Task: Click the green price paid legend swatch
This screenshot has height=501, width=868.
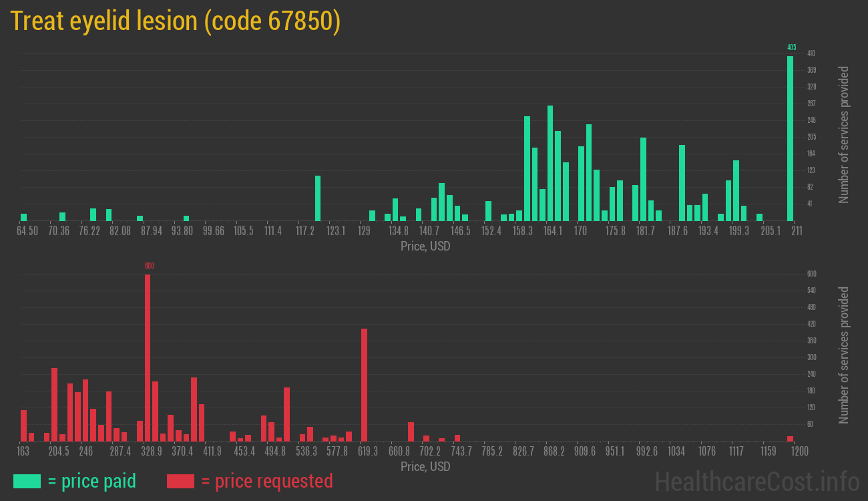Action: (27, 481)
